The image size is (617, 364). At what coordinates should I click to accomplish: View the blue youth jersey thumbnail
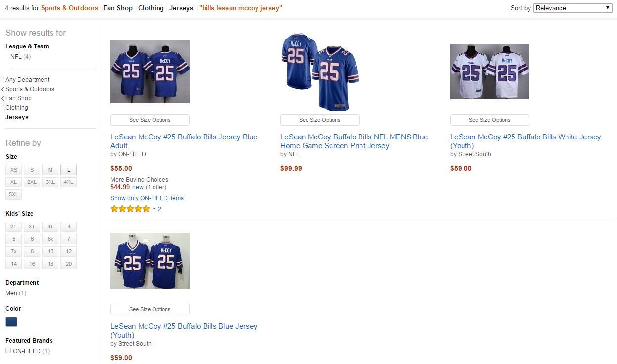point(150,261)
